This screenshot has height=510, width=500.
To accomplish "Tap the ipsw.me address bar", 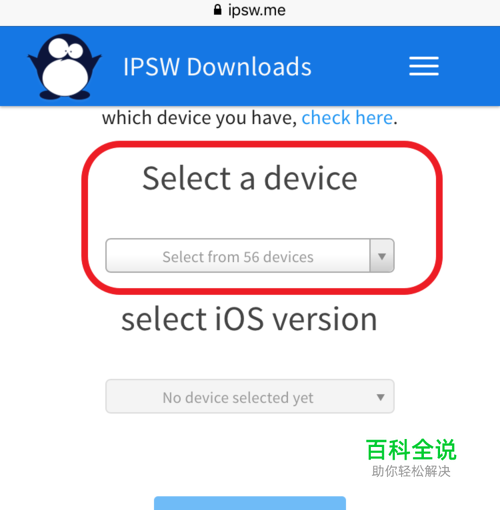I will 250,10.
